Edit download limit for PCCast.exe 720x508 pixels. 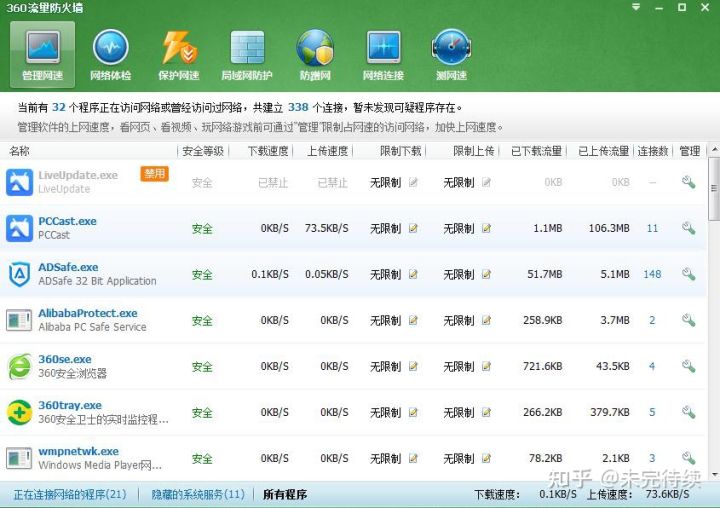tap(413, 228)
